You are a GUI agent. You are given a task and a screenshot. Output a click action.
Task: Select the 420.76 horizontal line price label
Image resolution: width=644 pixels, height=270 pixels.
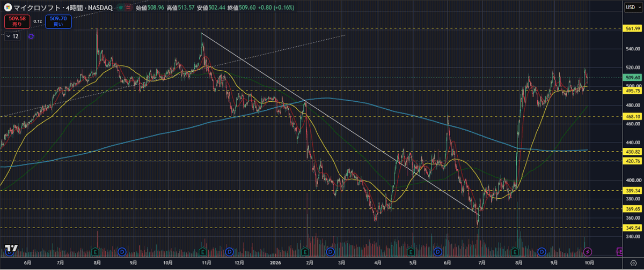[x=631, y=161]
